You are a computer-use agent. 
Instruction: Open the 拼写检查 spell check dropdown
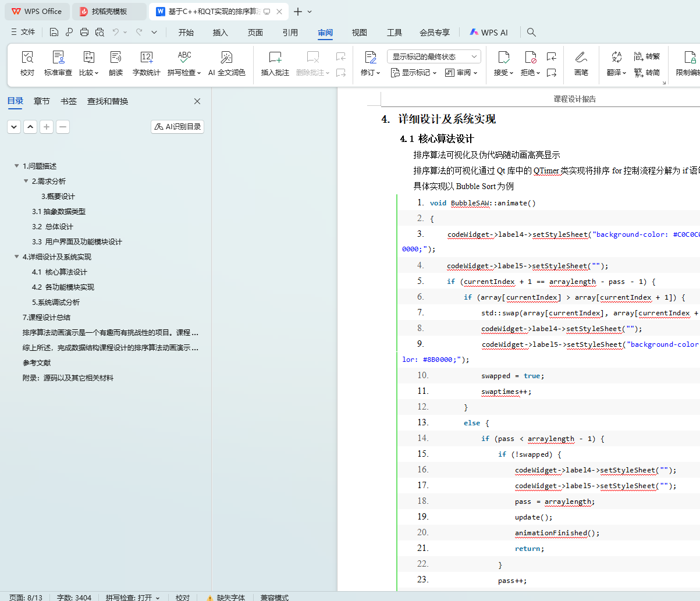[184, 73]
